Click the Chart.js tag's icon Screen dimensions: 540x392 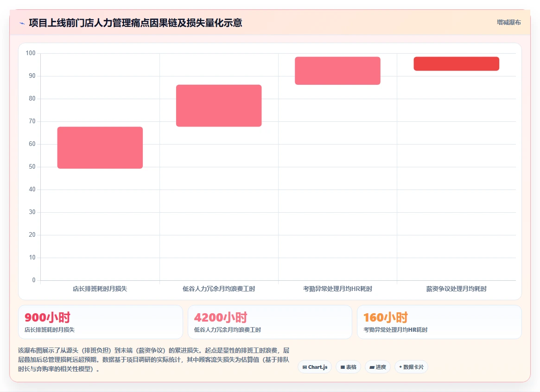[305, 367]
